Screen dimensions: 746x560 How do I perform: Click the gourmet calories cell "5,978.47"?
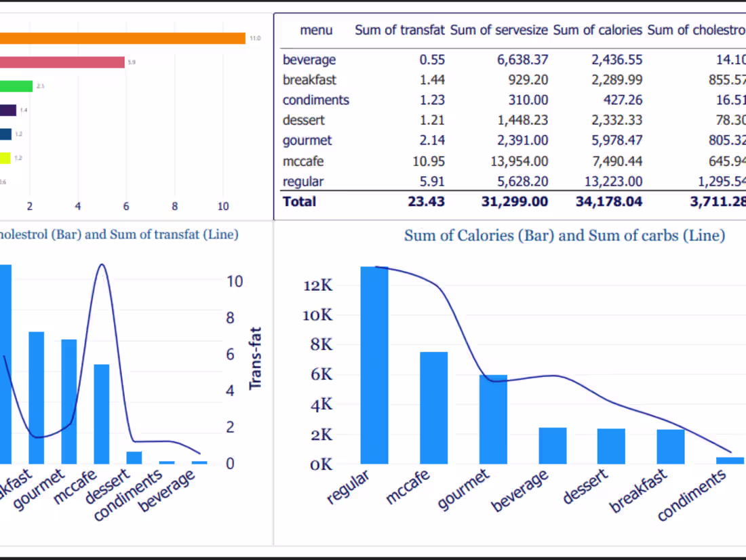click(617, 141)
